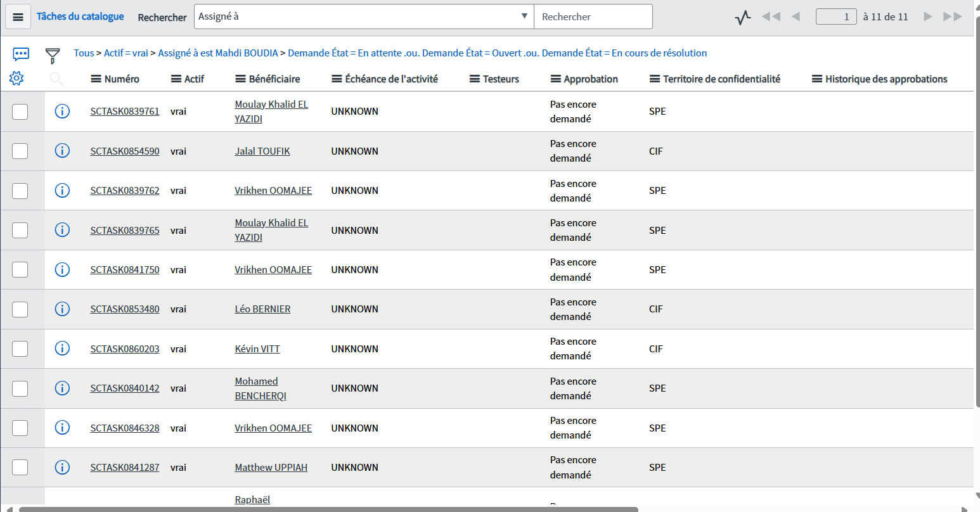Open task link SCTASK0846328
980x512 pixels.
[x=125, y=428]
